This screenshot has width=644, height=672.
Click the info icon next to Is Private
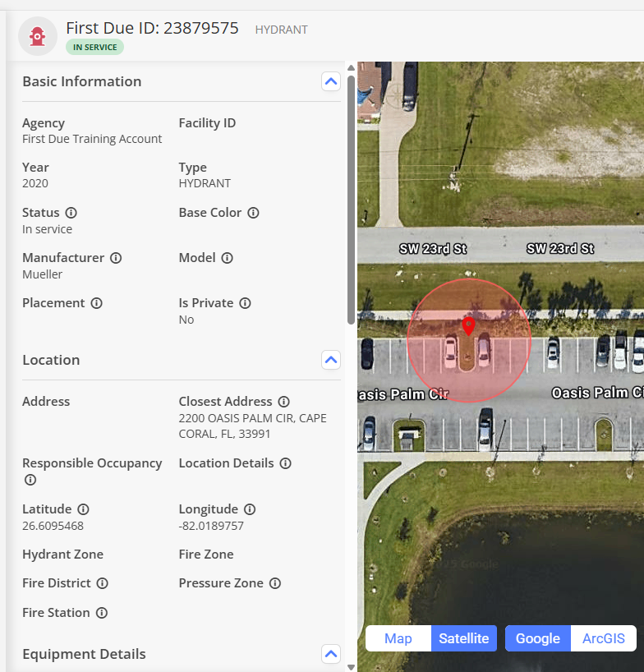coord(245,303)
